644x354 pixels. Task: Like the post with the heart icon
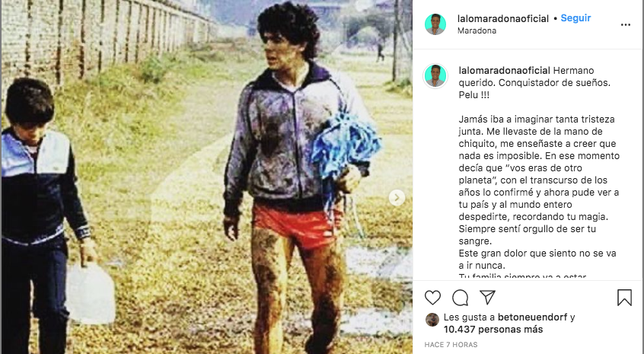click(432, 298)
